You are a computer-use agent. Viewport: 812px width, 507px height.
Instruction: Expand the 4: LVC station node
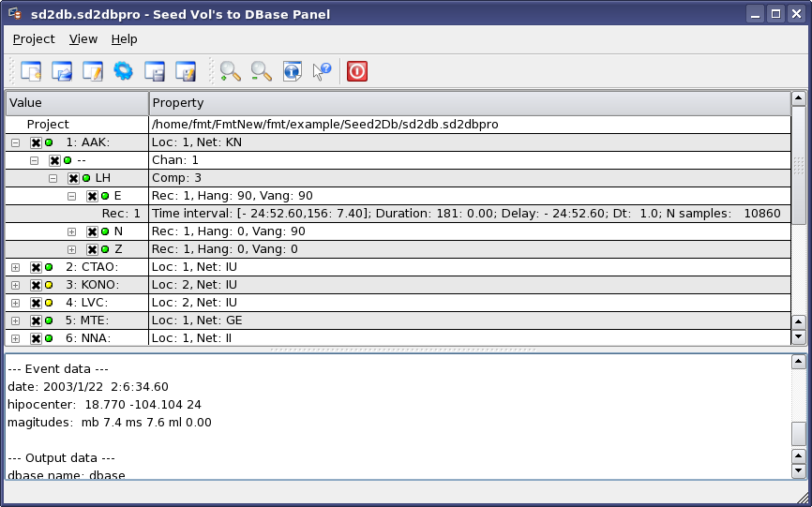tap(16, 303)
